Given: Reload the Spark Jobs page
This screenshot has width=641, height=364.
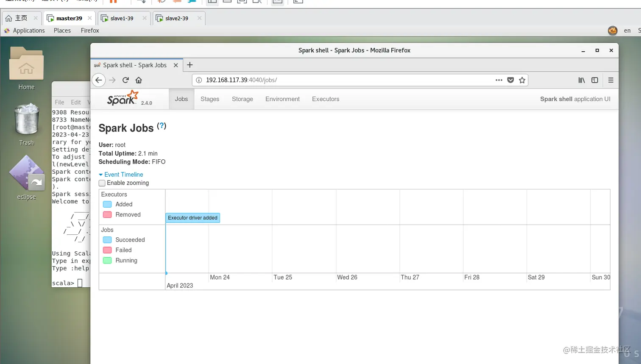Looking at the screenshot, I should [125, 80].
